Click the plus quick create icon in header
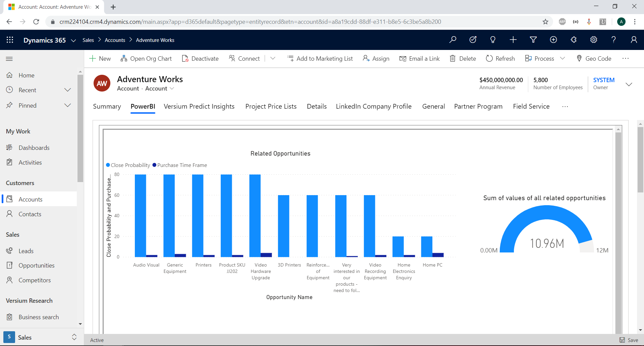 point(513,40)
